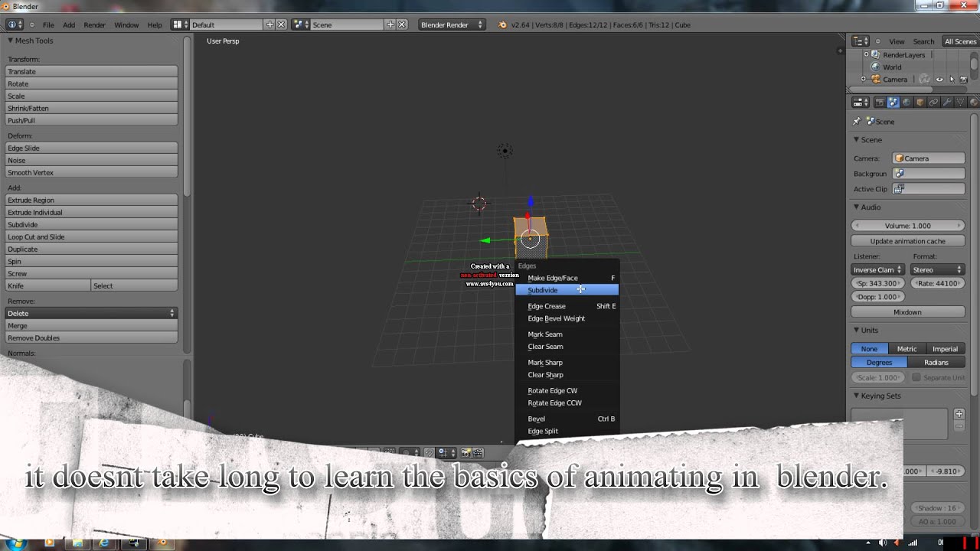This screenshot has width=980, height=551.
Task: Click the Remove Doubles button
Action: [92, 337]
